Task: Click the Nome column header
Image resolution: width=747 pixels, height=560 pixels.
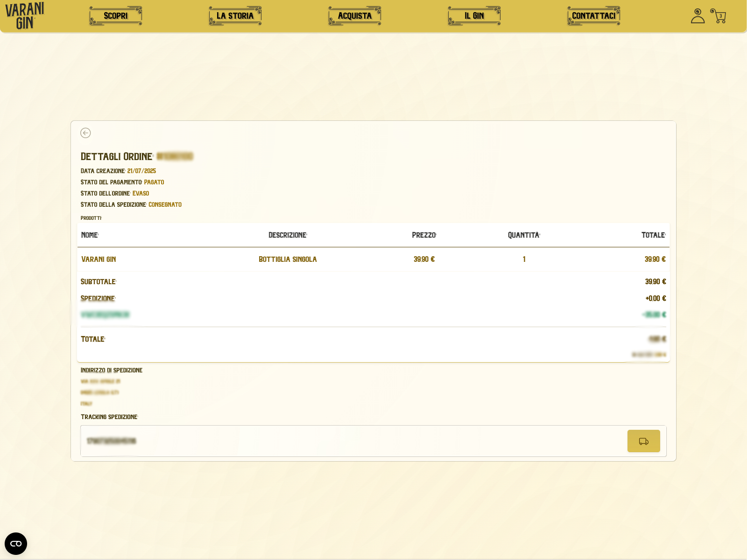Action: coord(90,235)
